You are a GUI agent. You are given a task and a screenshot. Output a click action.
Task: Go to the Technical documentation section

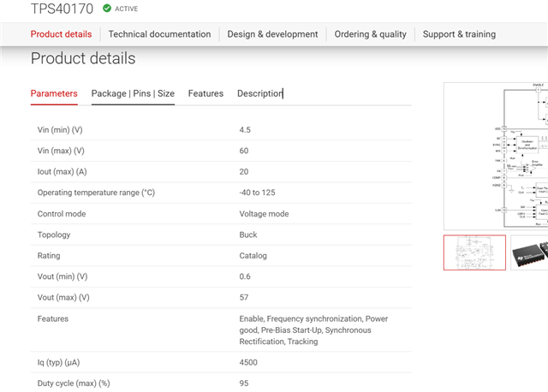click(159, 34)
